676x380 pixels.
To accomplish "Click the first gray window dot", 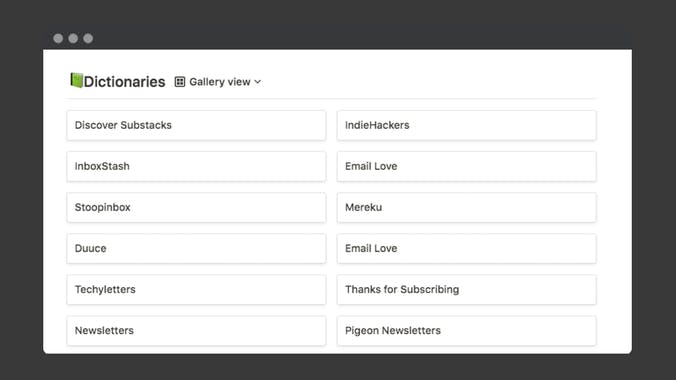I will pos(58,38).
